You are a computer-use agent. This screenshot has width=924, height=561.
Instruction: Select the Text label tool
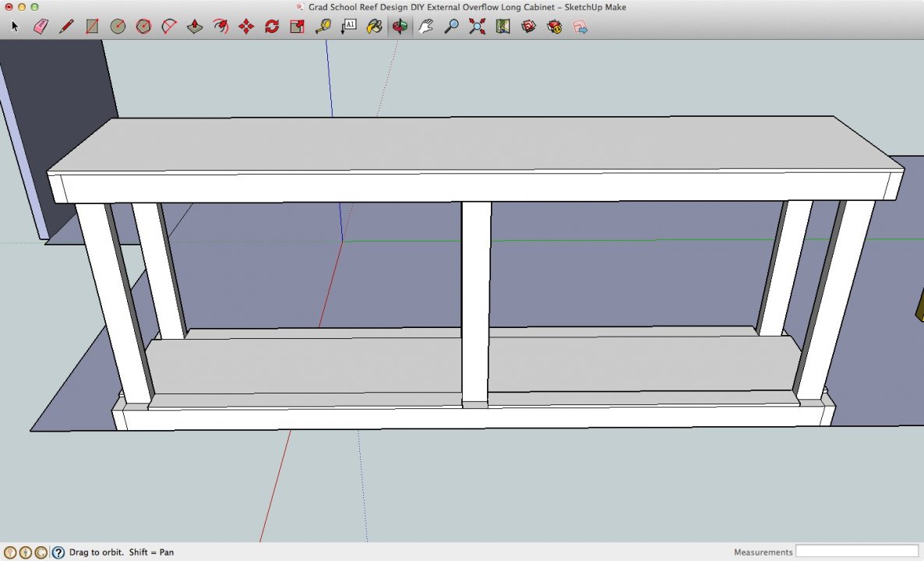[x=349, y=26]
